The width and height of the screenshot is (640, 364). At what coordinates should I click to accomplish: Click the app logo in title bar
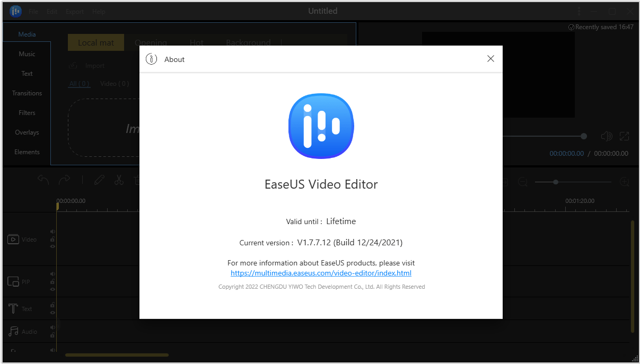click(x=15, y=11)
